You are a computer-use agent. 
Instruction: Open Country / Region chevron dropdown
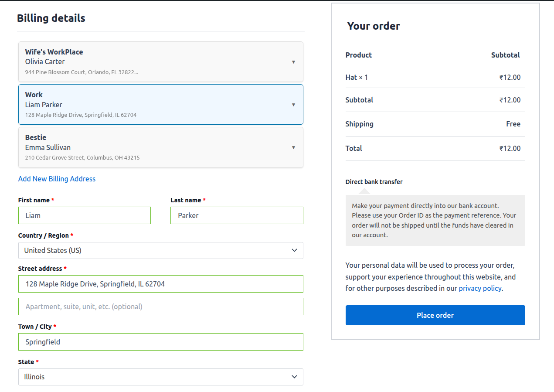click(294, 250)
